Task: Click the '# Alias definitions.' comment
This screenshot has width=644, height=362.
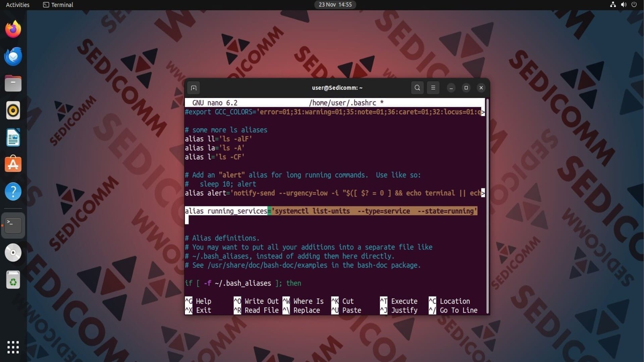Action: pos(222,238)
